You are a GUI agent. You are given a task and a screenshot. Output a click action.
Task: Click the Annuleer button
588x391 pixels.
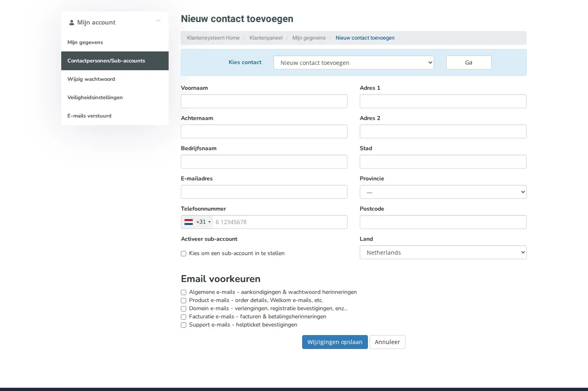[x=387, y=342]
